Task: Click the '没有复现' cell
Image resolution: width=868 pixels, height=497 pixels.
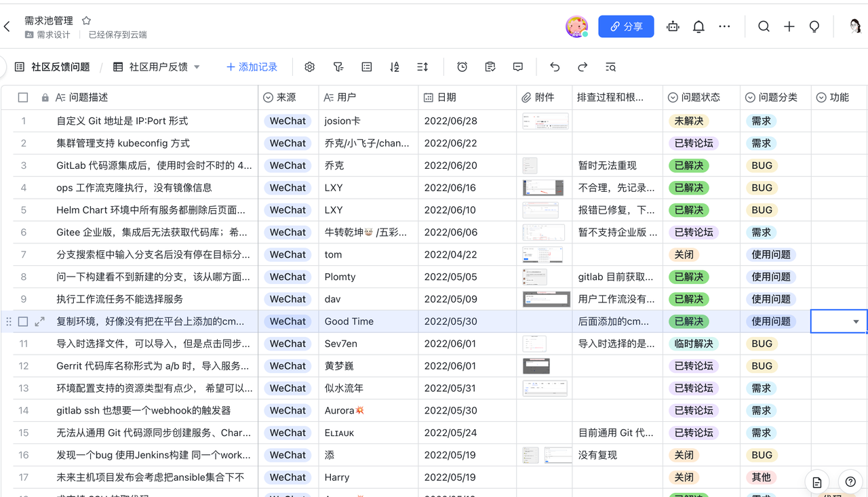Action: [617, 455]
